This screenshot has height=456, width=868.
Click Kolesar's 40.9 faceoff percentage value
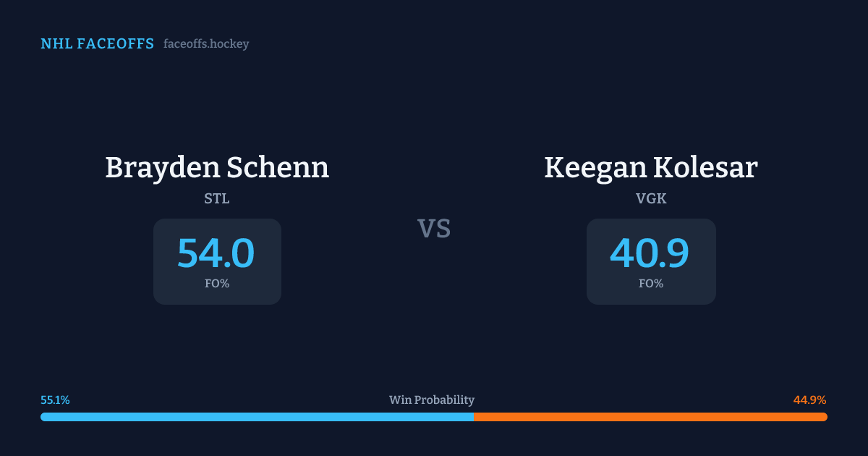(x=650, y=253)
